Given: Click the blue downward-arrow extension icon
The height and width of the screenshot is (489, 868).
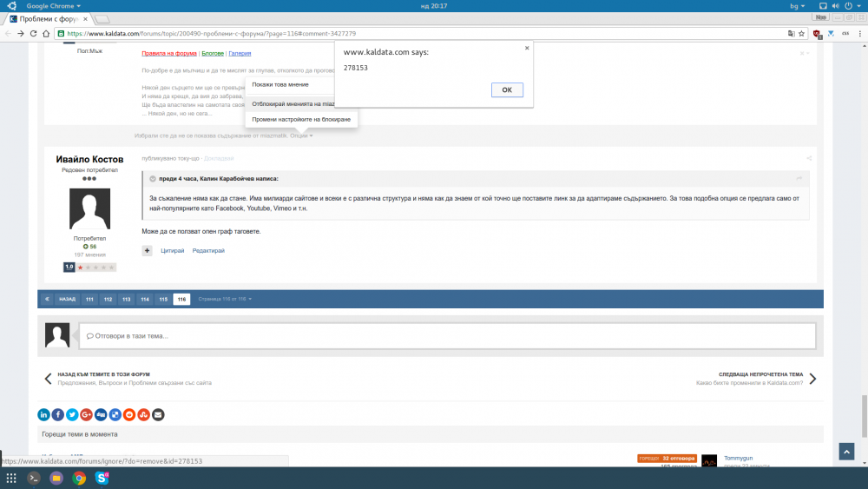Looking at the screenshot, I should pos(831,33).
